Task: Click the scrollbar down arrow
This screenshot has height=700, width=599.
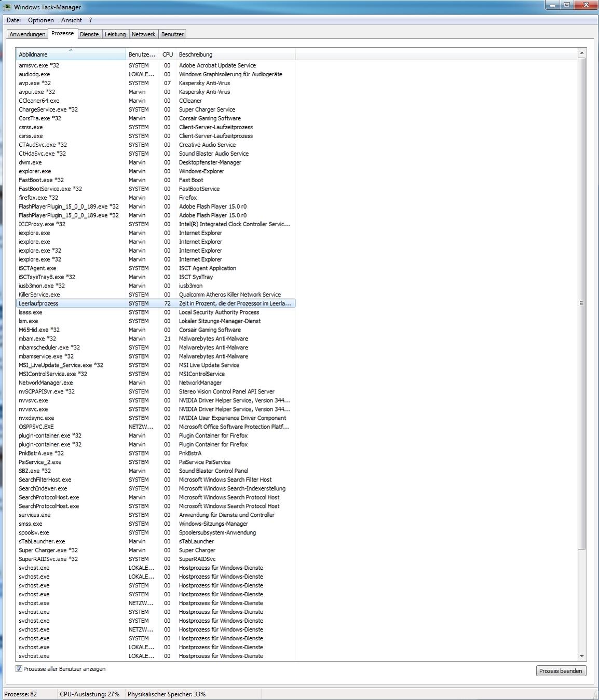Action: coord(582,656)
